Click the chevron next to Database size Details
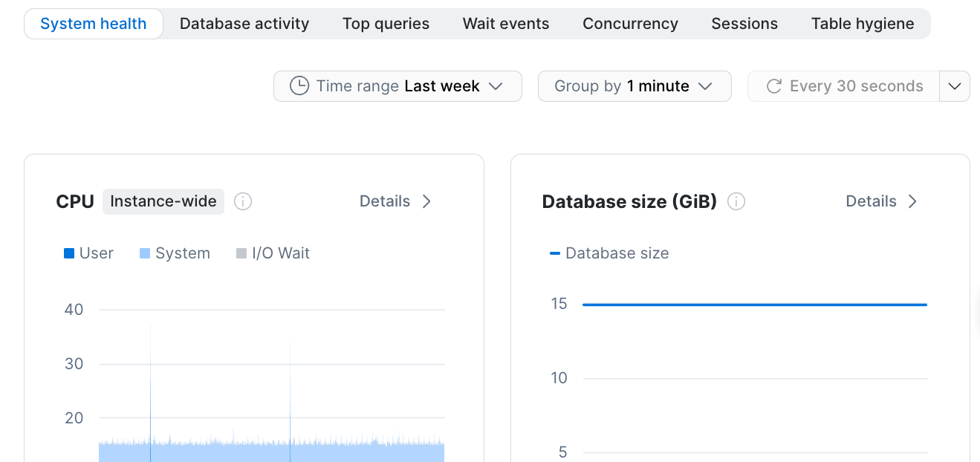Viewport: 980px width, 462px height. pyautogui.click(x=913, y=201)
